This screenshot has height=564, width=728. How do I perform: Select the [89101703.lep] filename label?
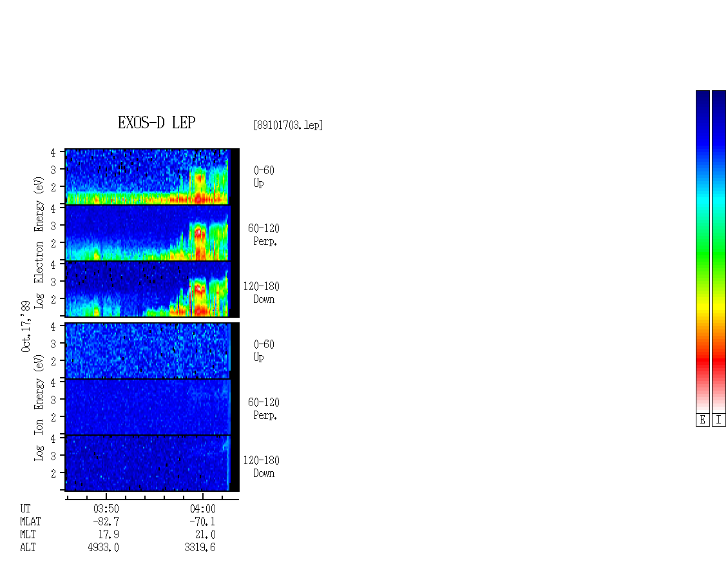pyautogui.click(x=288, y=125)
